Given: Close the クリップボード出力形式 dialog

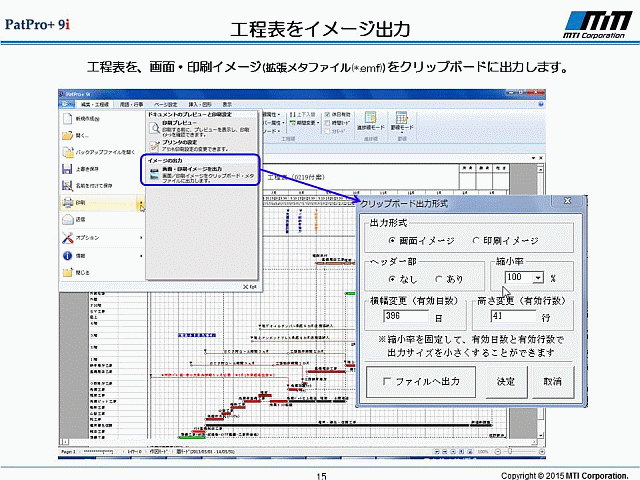Looking at the screenshot, I should [x=567, y=200].
